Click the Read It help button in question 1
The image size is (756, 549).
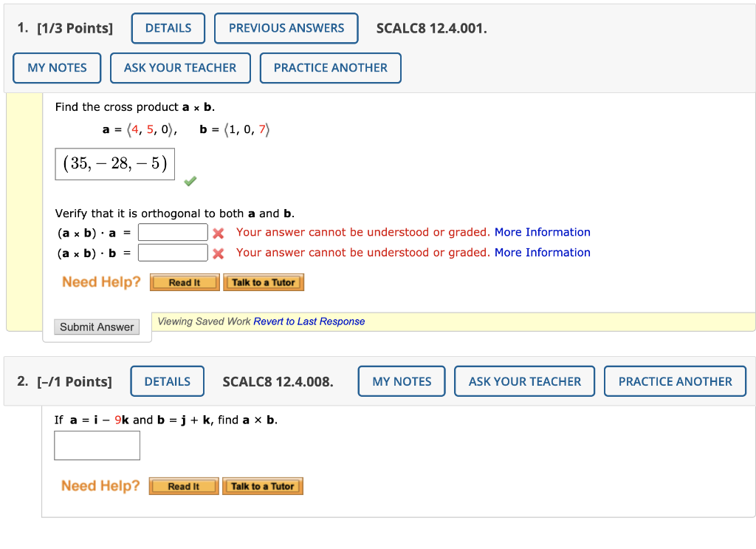(184, 282)
